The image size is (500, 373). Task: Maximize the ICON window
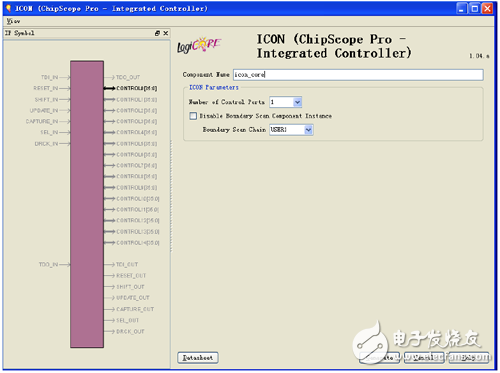[474, 8]
